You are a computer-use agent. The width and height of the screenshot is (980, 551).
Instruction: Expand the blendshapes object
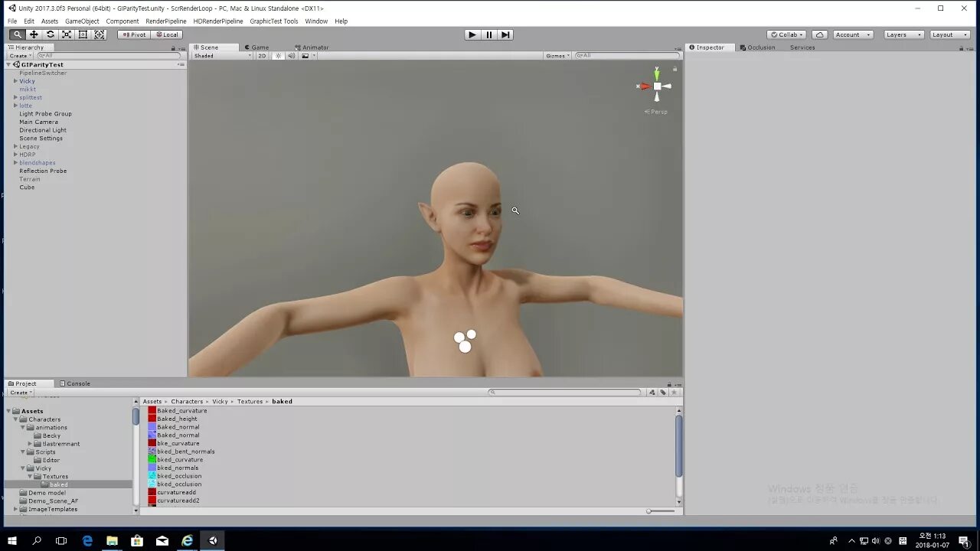coord(15,162)
